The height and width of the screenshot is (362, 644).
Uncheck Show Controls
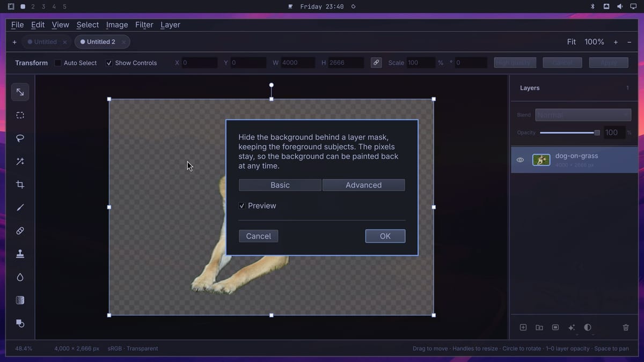pos(109,63)
